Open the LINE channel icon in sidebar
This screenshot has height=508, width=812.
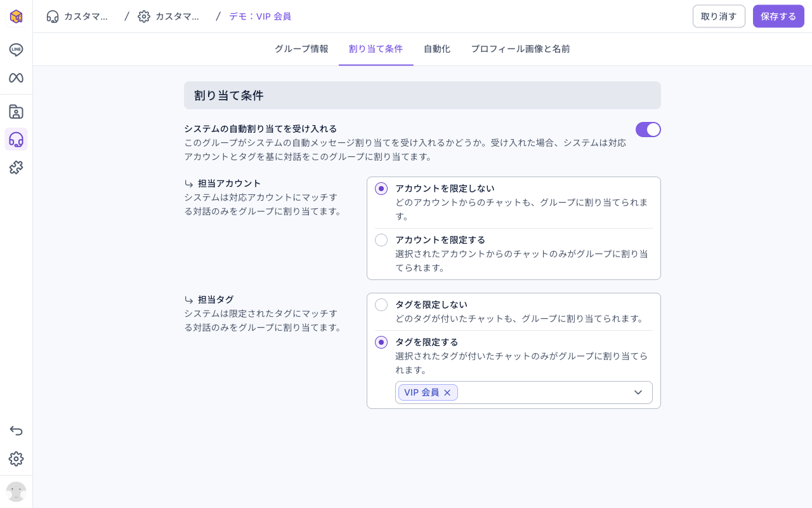(16, 50)
